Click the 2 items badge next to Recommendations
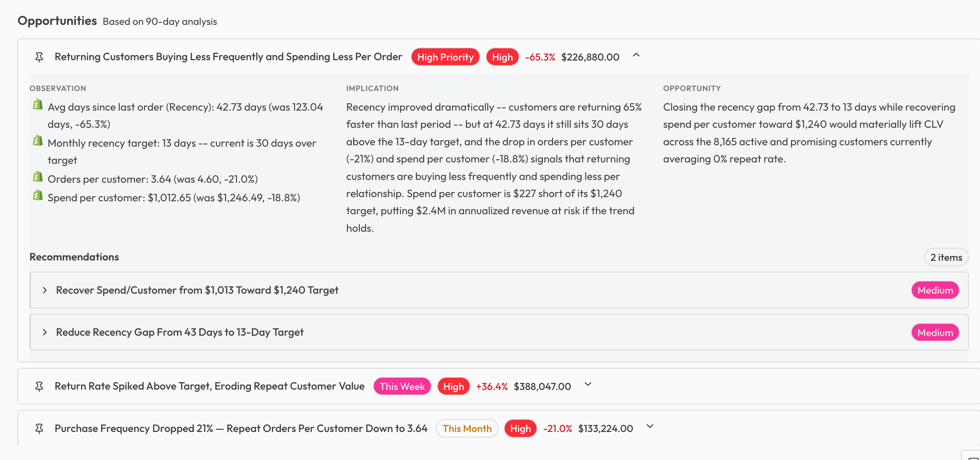The width and height of the screenshot is (980, 460). [946, 257]
